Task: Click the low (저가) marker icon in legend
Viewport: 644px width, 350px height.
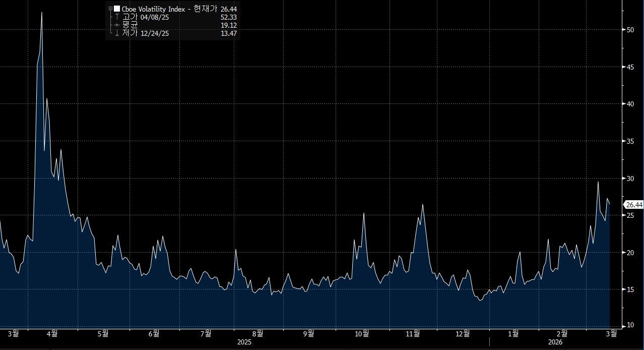Action: (117, 33)
